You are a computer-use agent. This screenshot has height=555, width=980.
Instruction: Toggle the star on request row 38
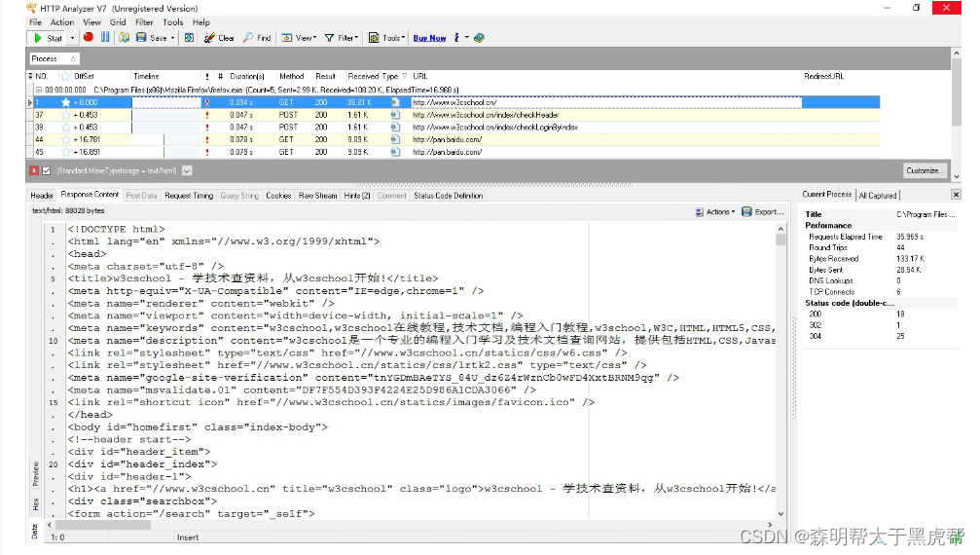pos(65,127)
